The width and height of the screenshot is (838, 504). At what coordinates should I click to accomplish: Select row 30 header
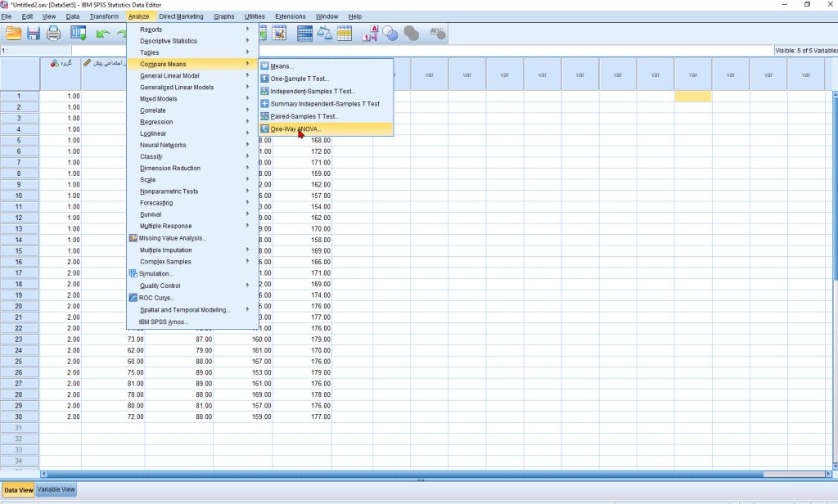[x=20, y=417]
